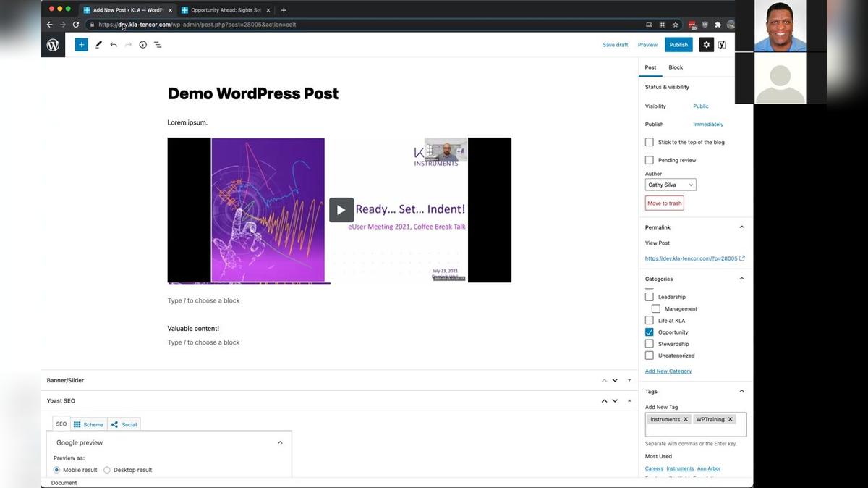This screenshot has height=488, width=868.
Task: Select the pencil Tools icon
Action: [x=98, y=45]
